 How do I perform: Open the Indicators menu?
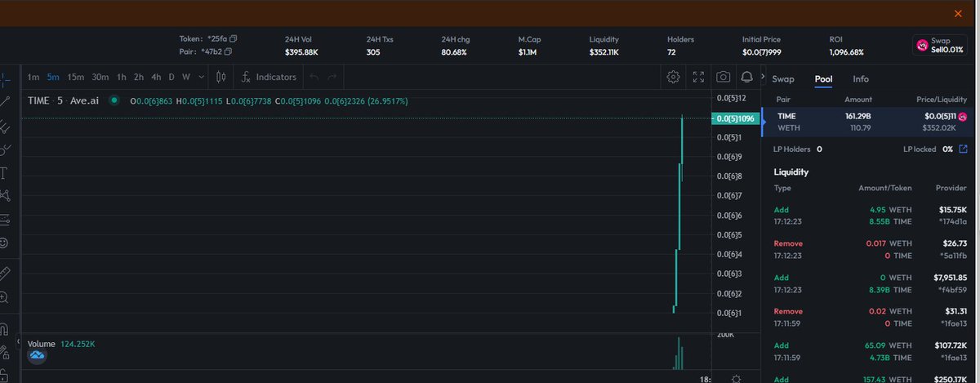(269, 77)
